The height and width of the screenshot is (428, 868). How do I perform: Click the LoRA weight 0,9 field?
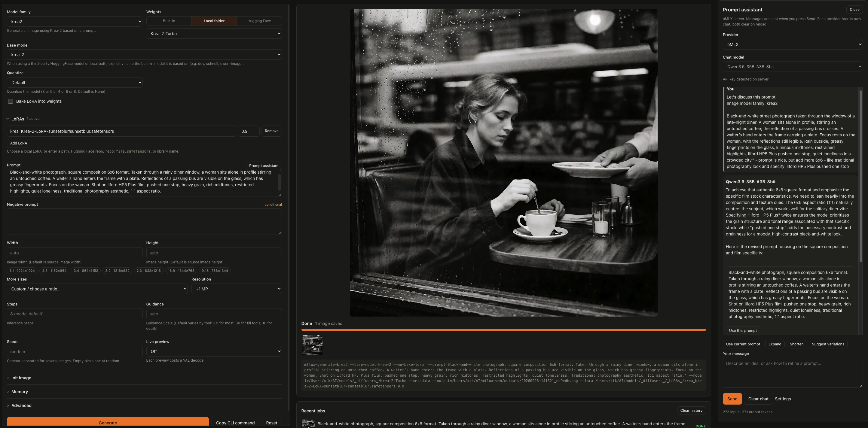tap(249, 131)
